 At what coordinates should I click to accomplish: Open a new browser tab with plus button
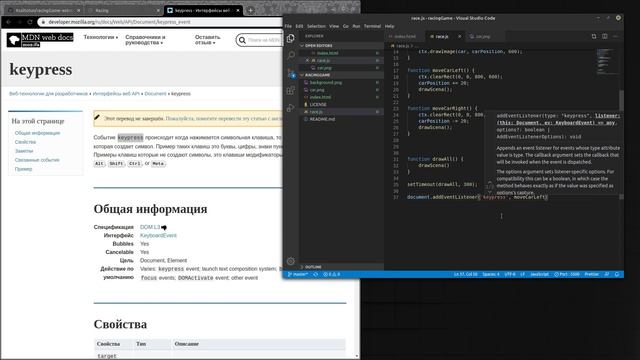250,10
